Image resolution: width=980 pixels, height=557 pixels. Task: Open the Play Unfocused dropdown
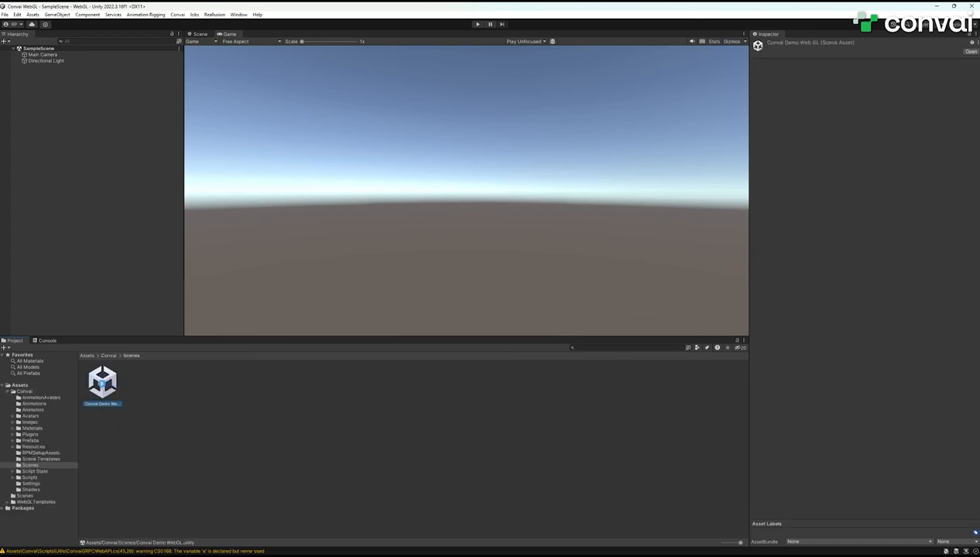pos(526,42)
